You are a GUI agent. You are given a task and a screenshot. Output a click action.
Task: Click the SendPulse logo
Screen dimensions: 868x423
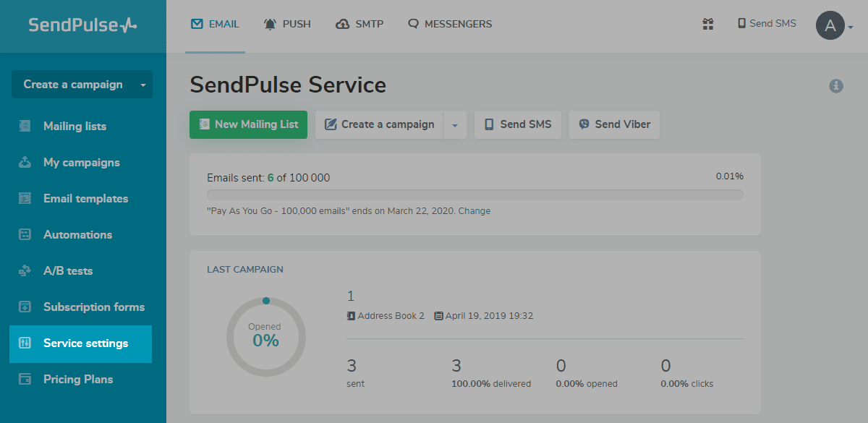pyautogui.click(x=82, y=25)
